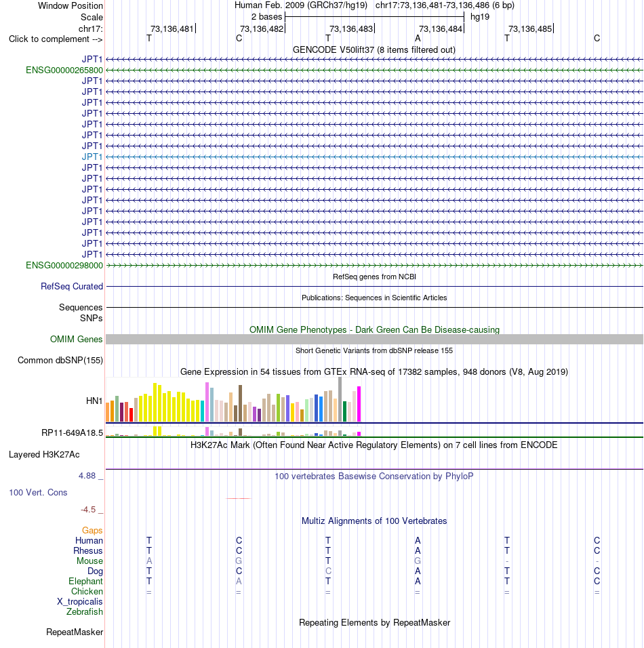Click the Chicken species row label
This screenshot has height=648, width=644.
click(x=87, y=591)
